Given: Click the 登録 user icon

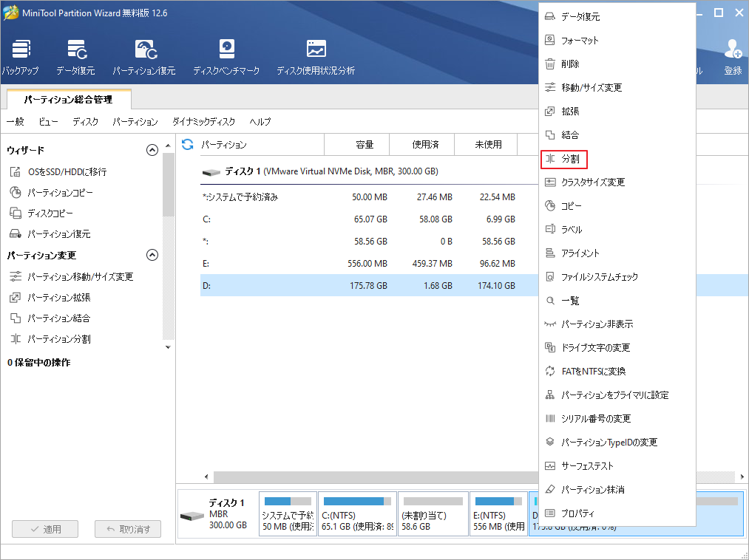Looking at the screenshot, I should point(732,55).
